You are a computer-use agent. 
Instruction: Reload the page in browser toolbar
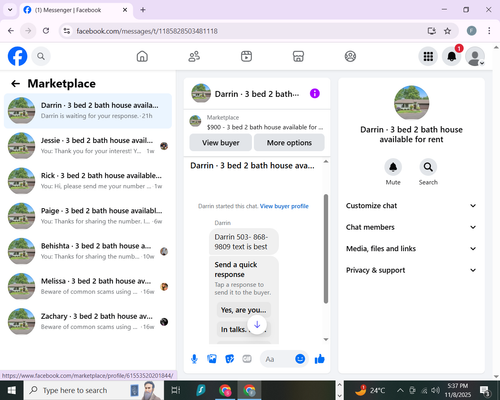[46, 31]
